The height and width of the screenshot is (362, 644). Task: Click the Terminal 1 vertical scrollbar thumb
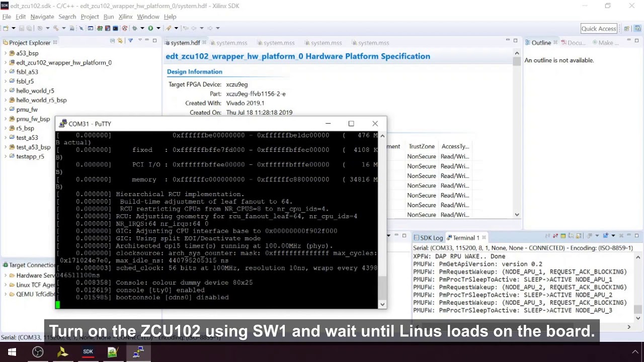638,310
